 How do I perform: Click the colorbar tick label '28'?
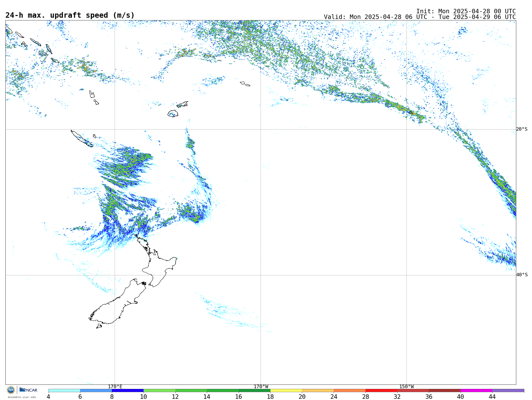pos(366,397)
